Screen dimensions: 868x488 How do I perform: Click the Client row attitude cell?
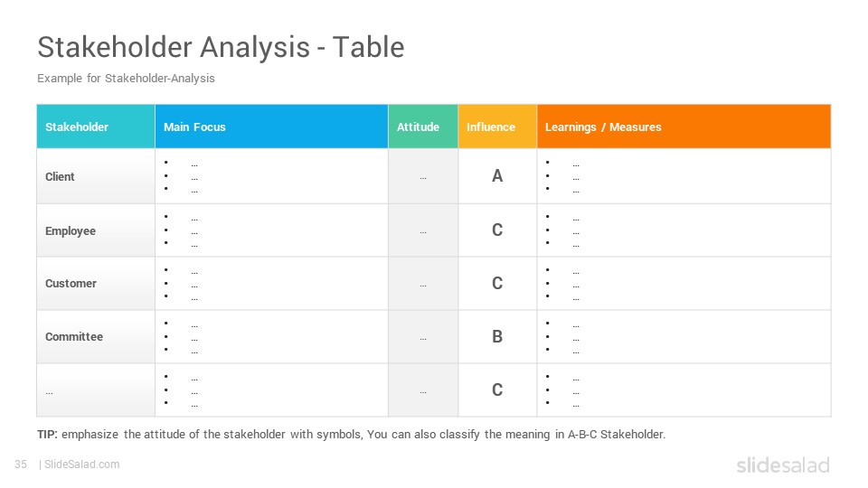[x=423, y=176]
